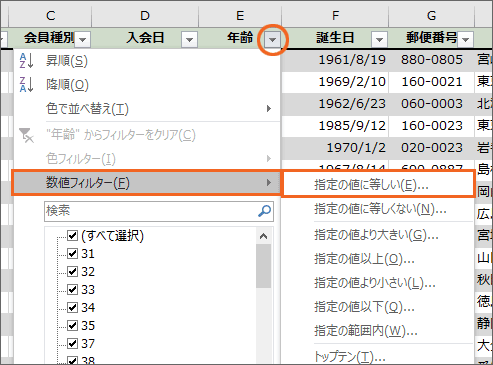Click the filter list scroll-up arrow
This screenshot has height=365, width=493.
point(263,236)
